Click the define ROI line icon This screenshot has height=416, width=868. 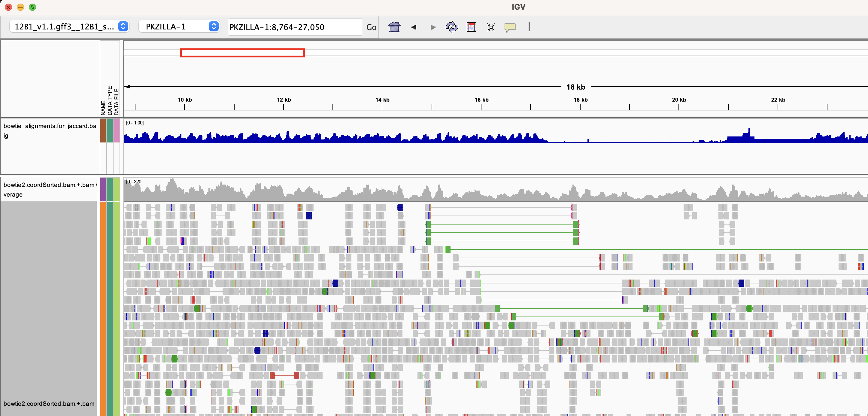click(529, 27)
